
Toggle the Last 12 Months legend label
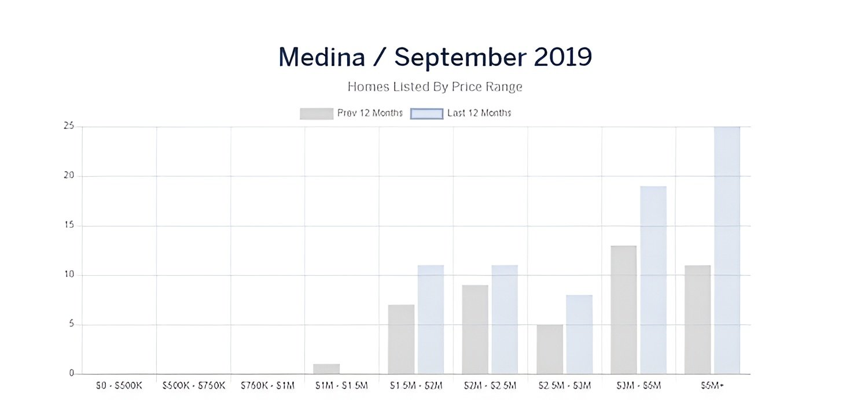coord(479,113)
